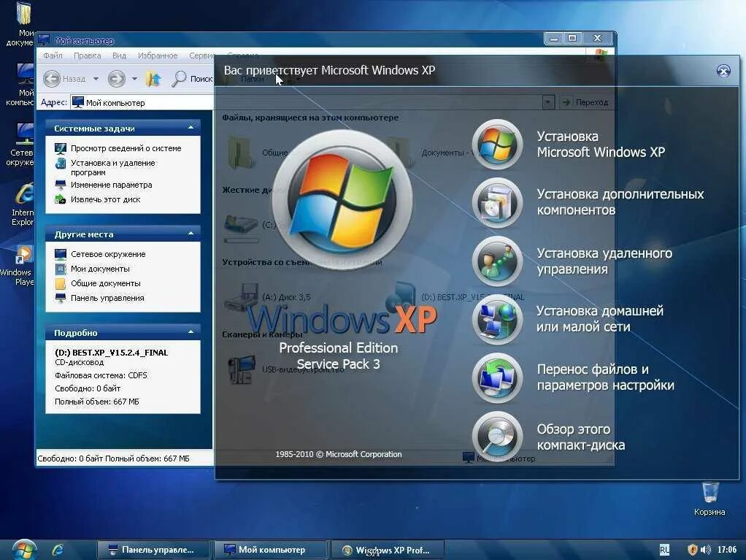Collapse the Другие места panel
Screen dimensions: 746x560
[191, 234]
